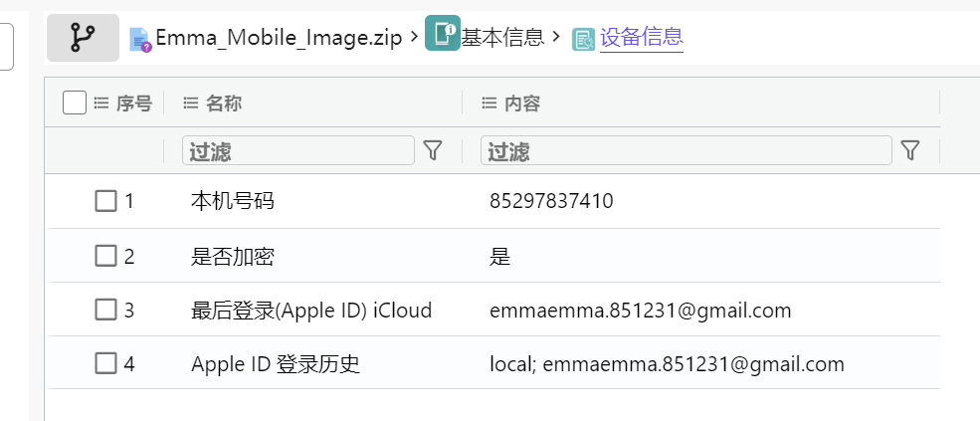Go to 基本信息 in the breadcrumb
The image size is (980, 421).
[x=502, y=38]
